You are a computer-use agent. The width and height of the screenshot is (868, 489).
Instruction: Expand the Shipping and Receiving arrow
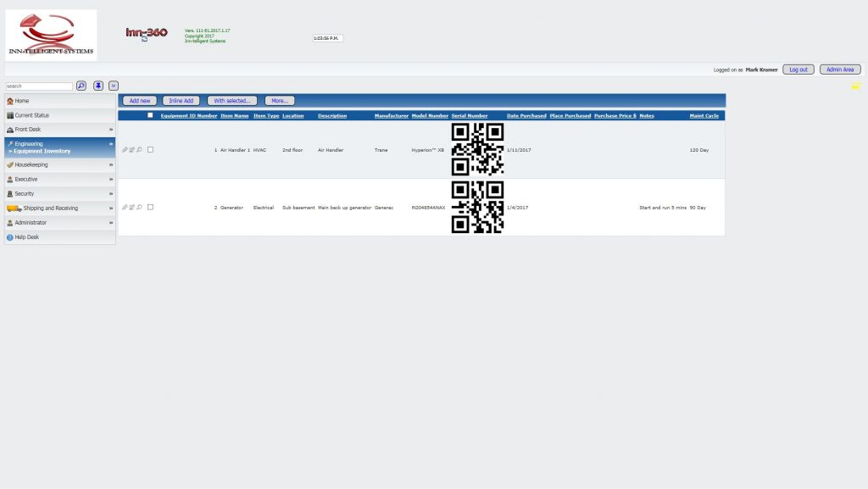coord(111,208)
